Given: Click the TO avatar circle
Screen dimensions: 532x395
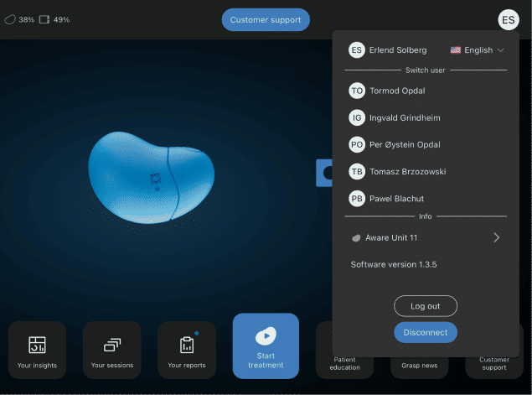Looking at the screenshot, I should coord(357,91).
